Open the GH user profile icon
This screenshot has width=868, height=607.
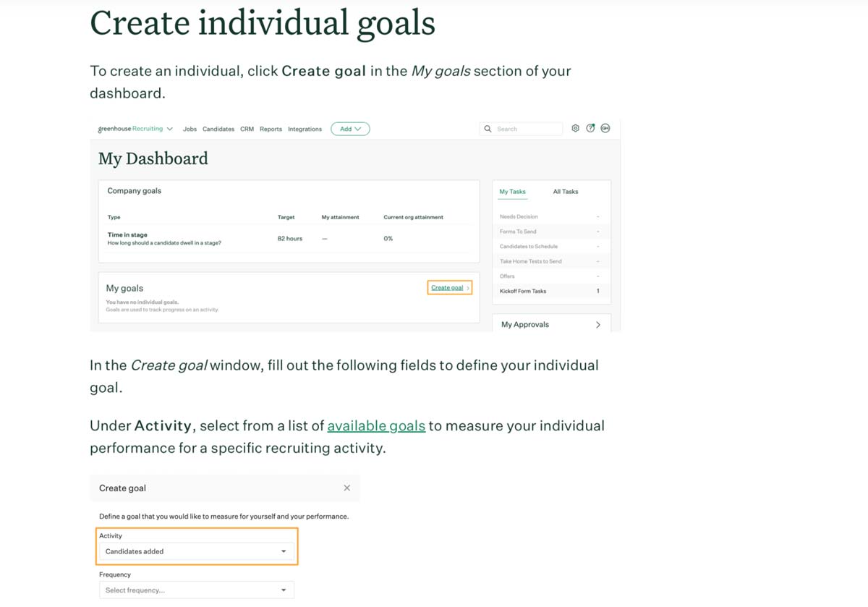pos(605,128)
